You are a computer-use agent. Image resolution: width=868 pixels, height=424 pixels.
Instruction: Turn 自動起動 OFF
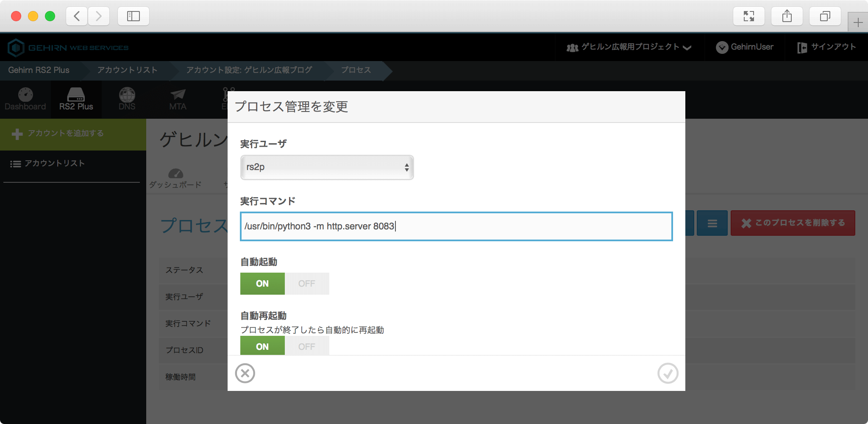307,284
